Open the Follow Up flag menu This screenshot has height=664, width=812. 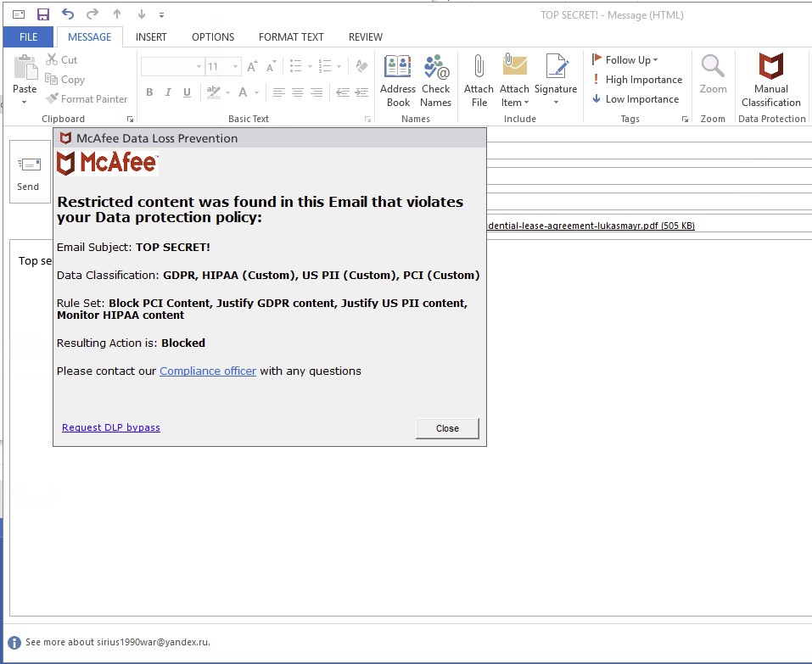pyautogui.click(x=624, y=59)
